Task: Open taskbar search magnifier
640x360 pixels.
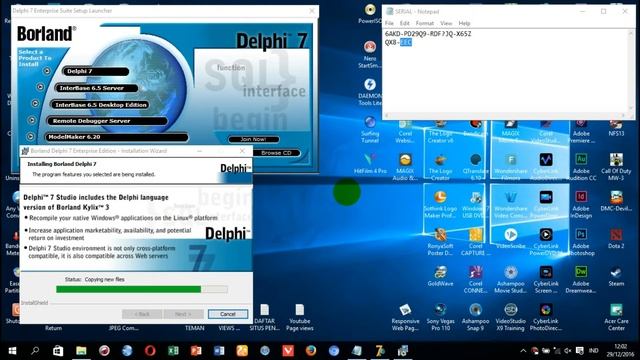Action: pos(35,351)
